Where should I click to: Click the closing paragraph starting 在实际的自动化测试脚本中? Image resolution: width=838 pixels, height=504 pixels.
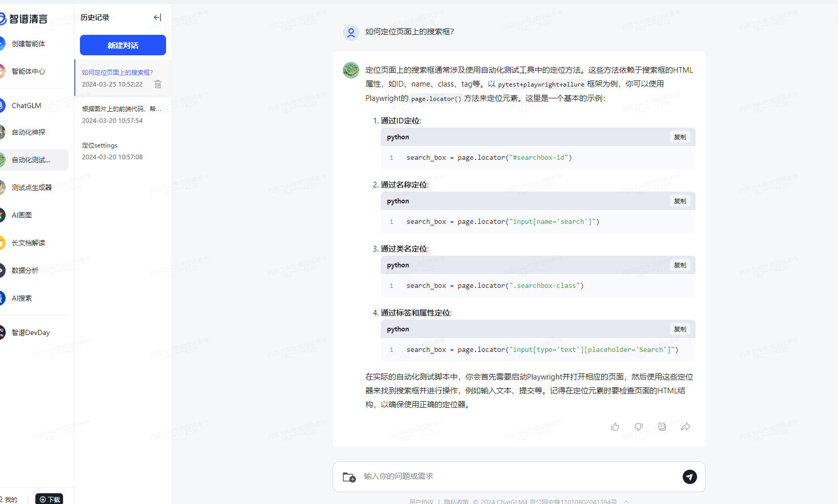pos(529,391)
